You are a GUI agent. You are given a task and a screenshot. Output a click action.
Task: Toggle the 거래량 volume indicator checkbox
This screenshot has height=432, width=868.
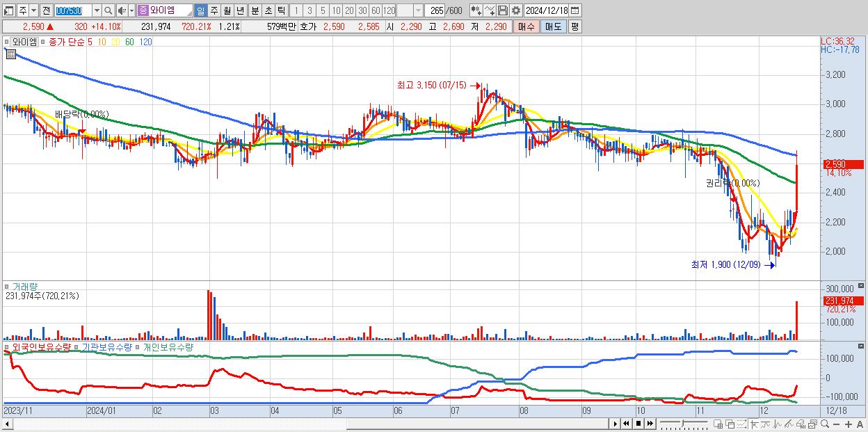[x=8, y=286]
